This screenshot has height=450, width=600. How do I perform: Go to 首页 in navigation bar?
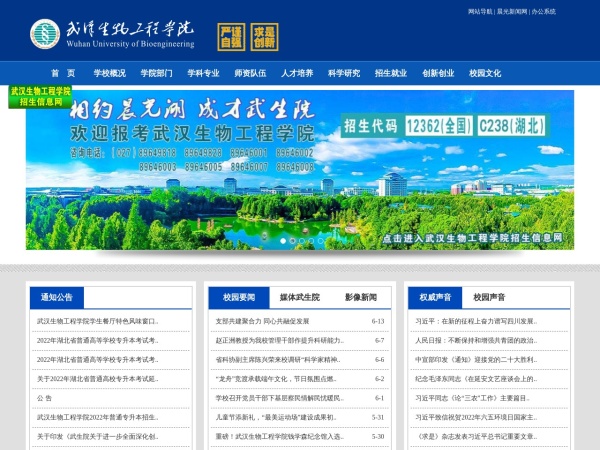click(63, 73)
